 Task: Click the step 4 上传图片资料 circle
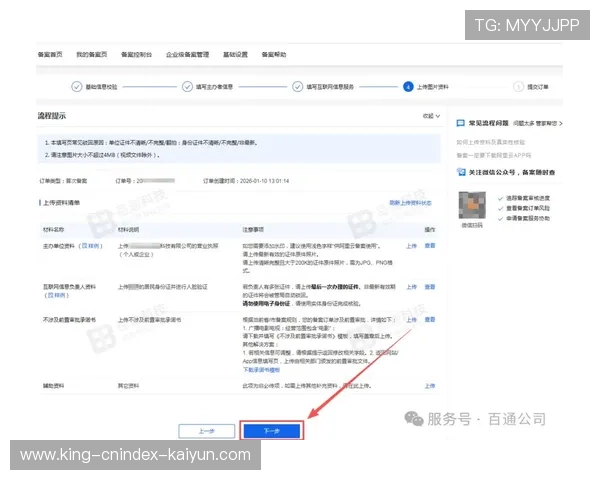tap(408, 87)
